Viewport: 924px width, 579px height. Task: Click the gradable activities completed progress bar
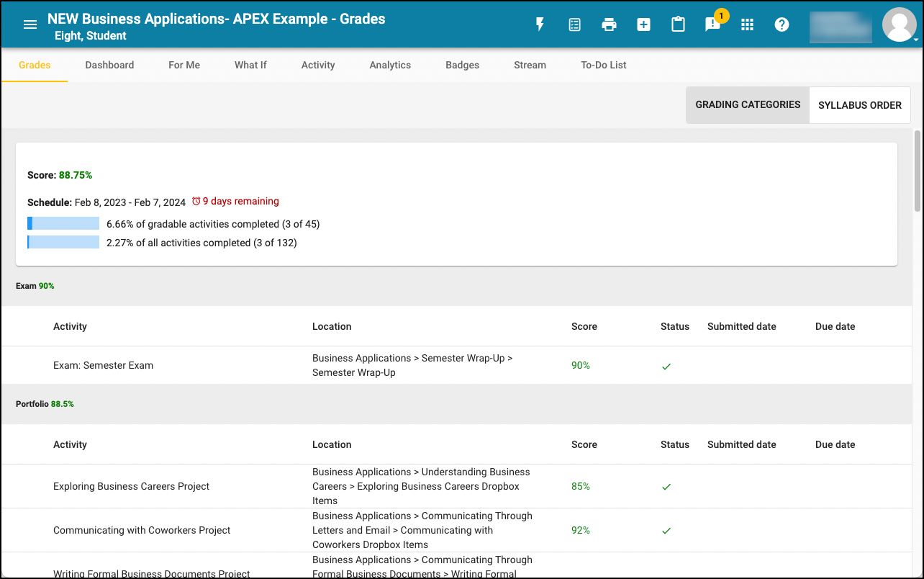point(63,224)
